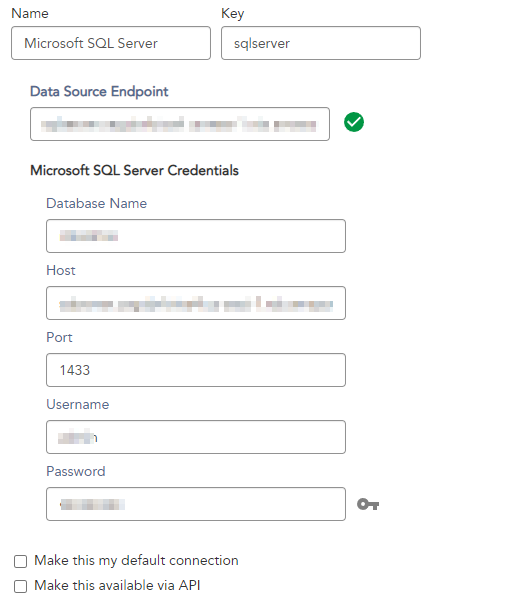Viewport: 528px width, 615px height.
Task: Click the Database Name label
Action: (96, 203)
